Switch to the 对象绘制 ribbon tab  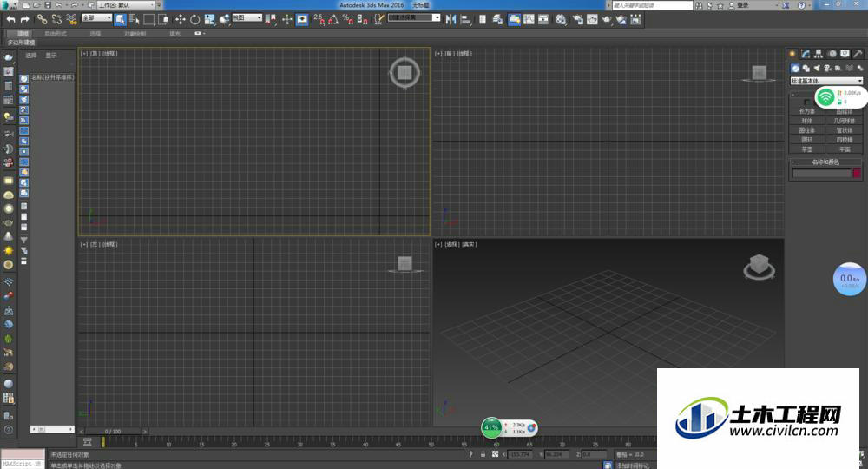135,34
